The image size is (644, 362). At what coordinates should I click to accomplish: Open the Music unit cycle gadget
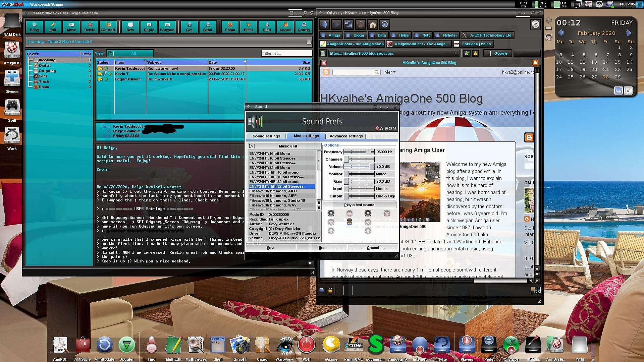coord(285,146)
